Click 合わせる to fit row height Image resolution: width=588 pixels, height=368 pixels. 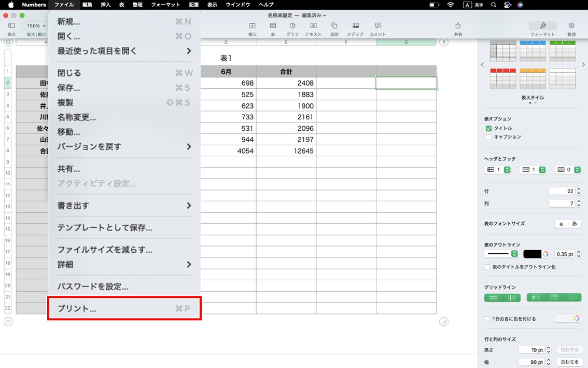pos(569,349)
